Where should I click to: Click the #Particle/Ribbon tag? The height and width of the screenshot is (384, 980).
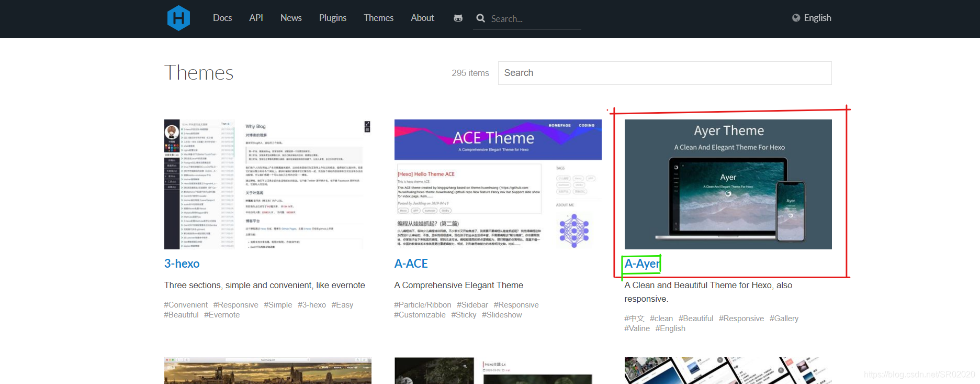(x=422, y=305)
